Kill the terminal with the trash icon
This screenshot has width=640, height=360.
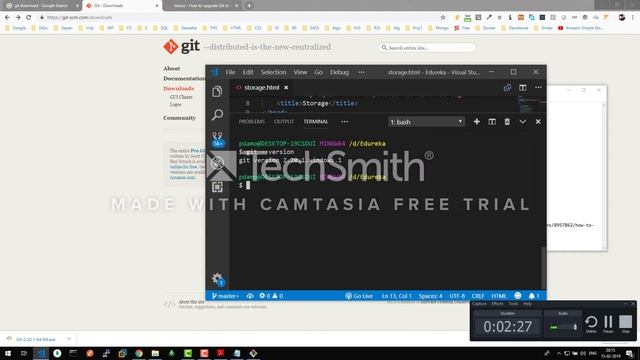pyautogui.click(x=507, y=122)
